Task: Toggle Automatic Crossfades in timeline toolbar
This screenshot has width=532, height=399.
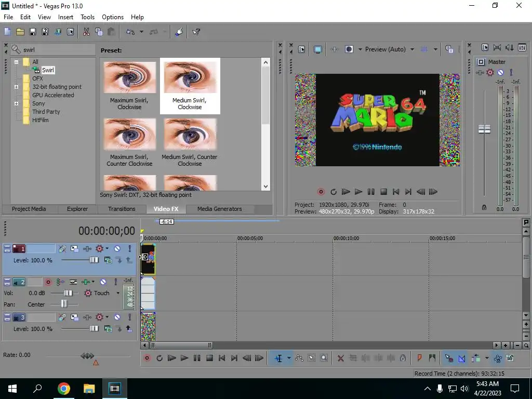Action: (x=461, y=358)
